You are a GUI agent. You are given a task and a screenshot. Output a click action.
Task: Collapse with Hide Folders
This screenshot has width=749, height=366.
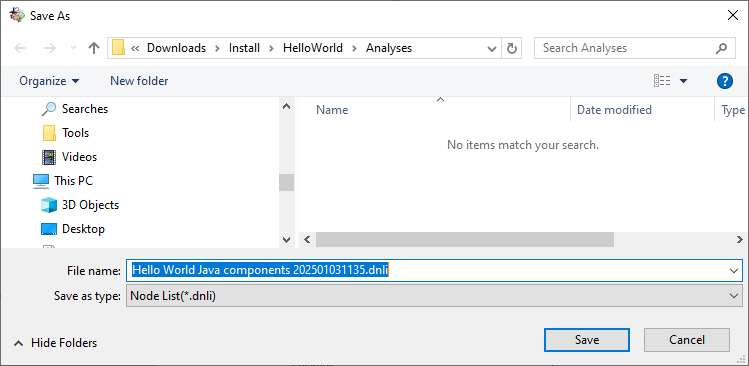tap(55, 343)
